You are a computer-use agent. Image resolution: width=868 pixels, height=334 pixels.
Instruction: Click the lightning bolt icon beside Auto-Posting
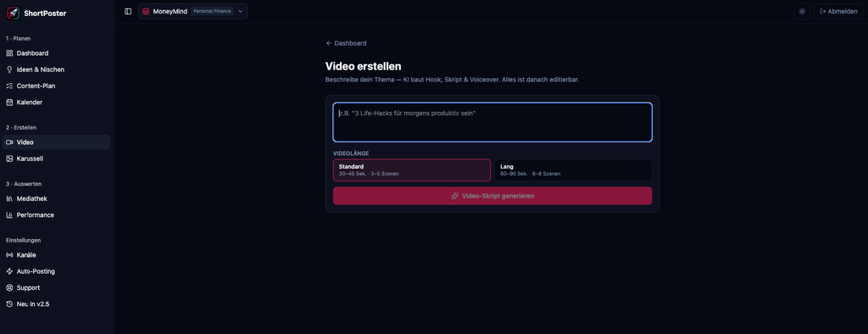pos(9,271)
